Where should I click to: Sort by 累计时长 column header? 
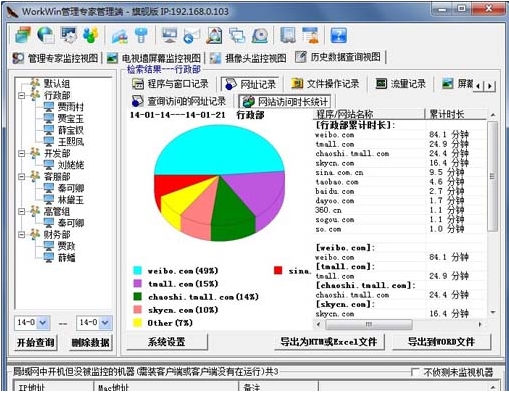pyautogui.click(x=455, y=114)
